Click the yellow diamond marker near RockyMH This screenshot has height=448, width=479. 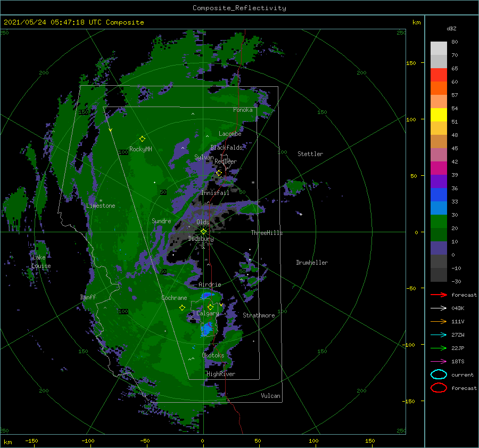click(x=142, y=139)
